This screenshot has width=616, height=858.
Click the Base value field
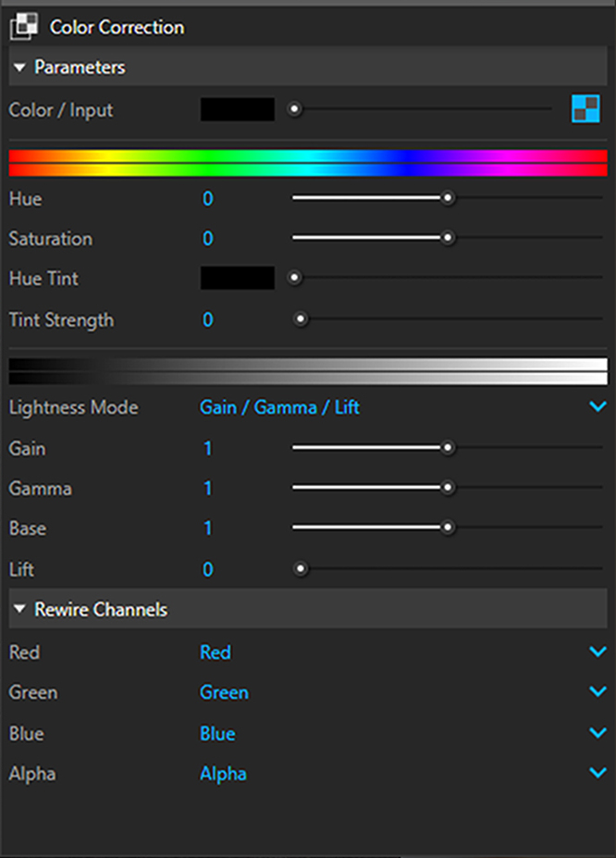(208, 528)
